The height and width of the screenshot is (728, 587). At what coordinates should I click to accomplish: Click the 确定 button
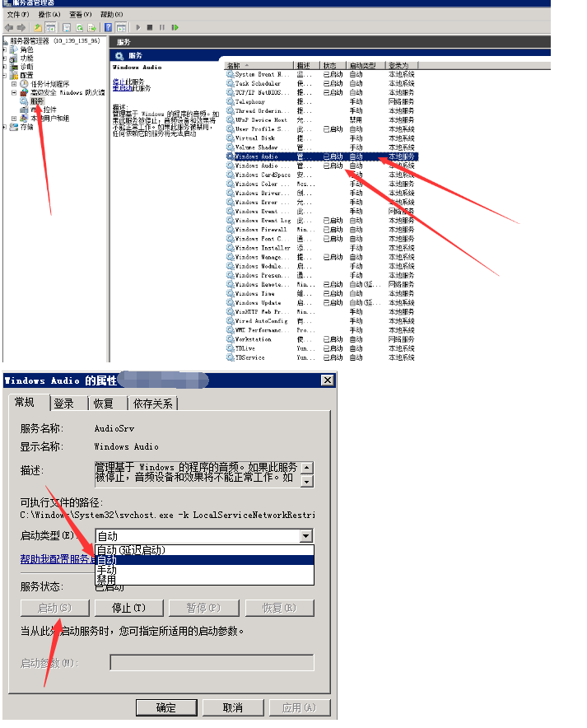pyautogui.click(x=165, y=707)
